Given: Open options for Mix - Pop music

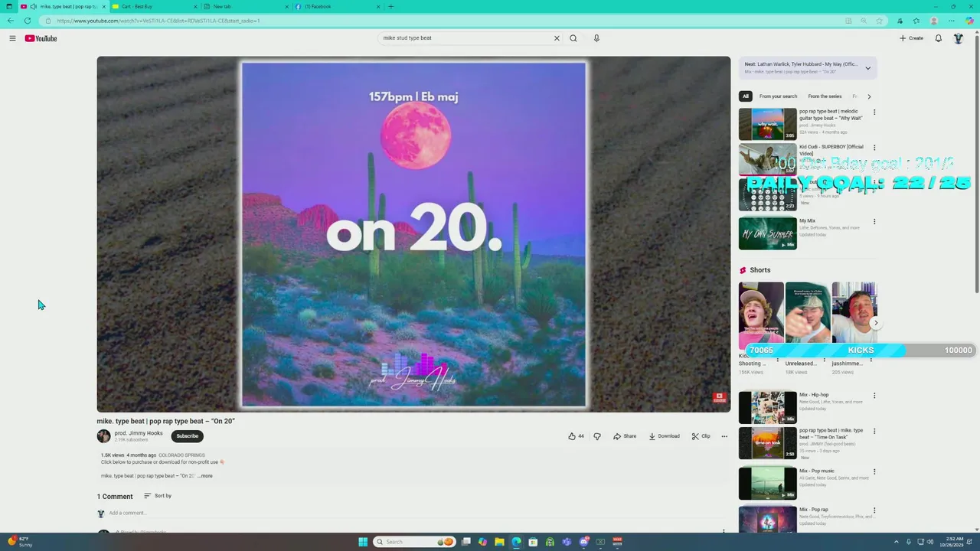Looking at the screenshot, I should 874,471.
